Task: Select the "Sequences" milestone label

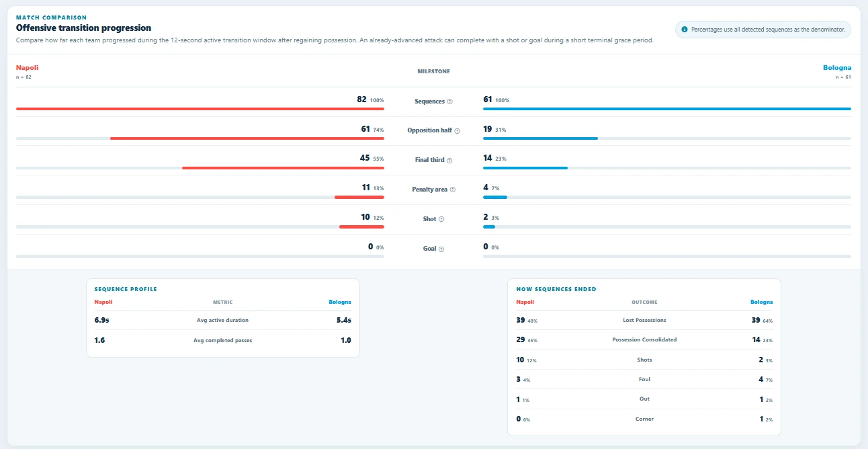Action: click(430, 101)
